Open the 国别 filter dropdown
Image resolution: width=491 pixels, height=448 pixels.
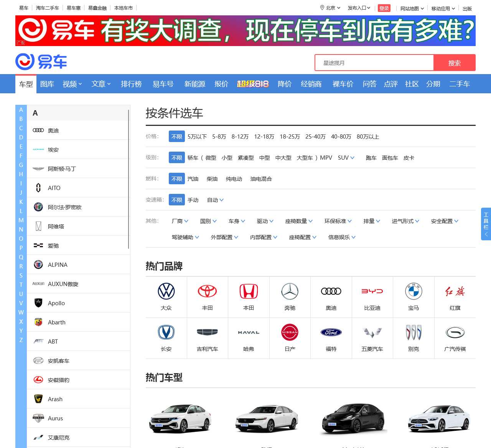pos(208,221)
